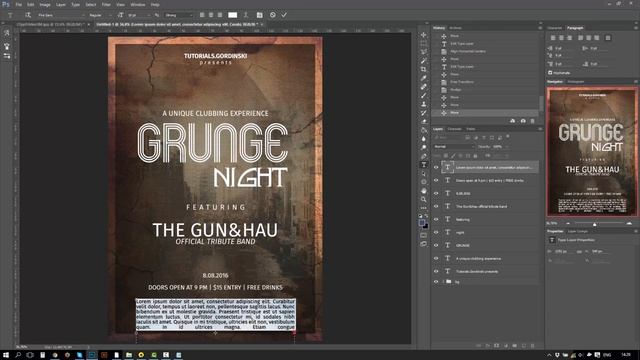This screenshot has height=360, width=640.
Task: Select the Zoom tool
Action: [x=424, y=199]
